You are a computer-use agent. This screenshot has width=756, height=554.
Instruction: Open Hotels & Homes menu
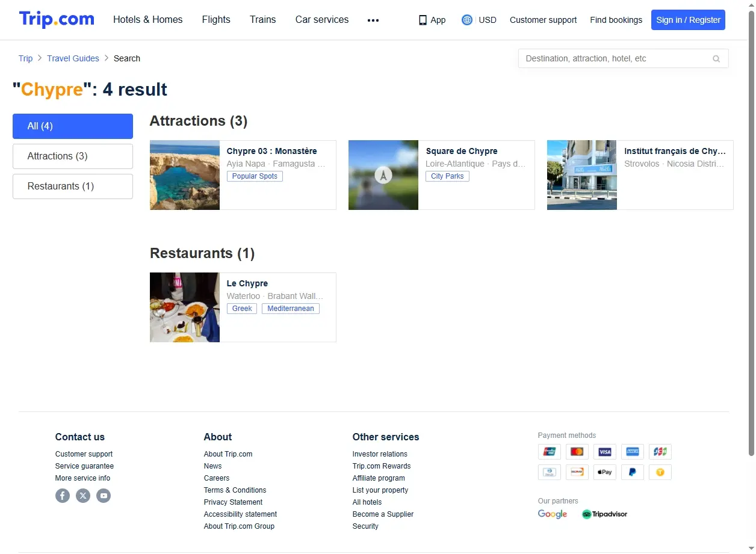148,19
